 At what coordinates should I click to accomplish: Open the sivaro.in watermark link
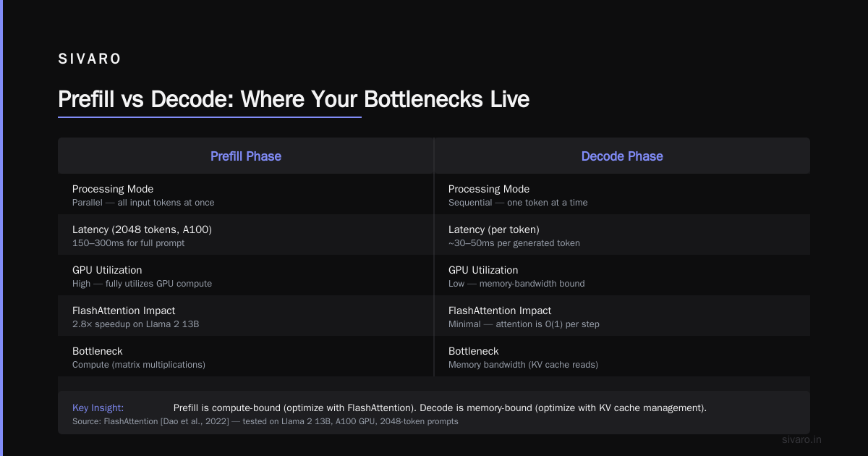tap(802, 439)
